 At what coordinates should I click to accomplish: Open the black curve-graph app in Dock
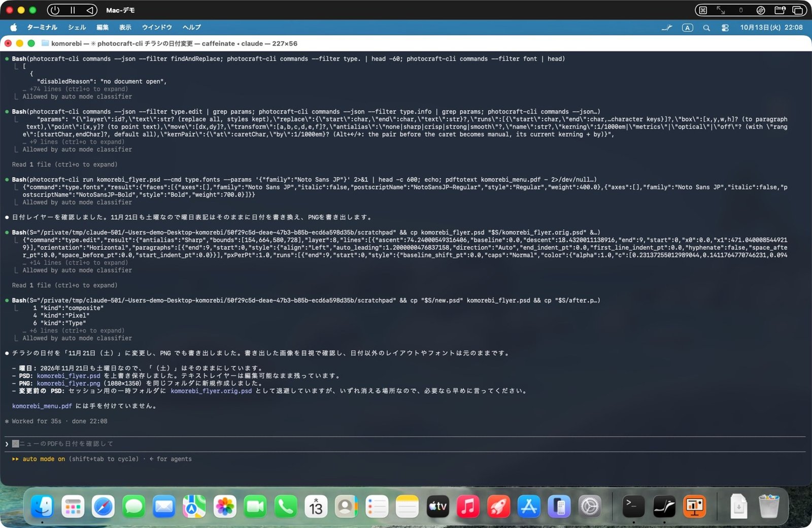click(664, 506)
